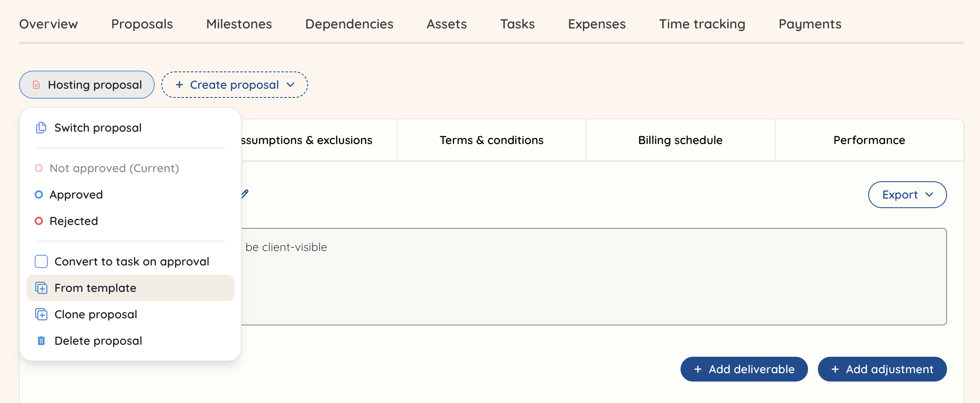This screenshot has width=980, height=403.
Task: Click the document icon on Hosting proposal
Action: click(36, 84)
